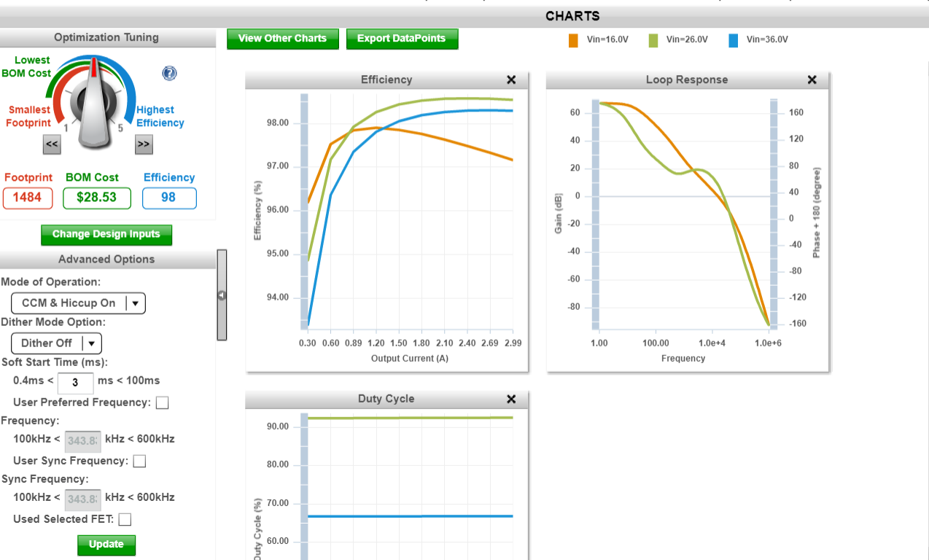929x560 pixels.
Task: Click the Vin=16.0V orange legend swatch
Action: pyautogui.click(x=573, y=40)
